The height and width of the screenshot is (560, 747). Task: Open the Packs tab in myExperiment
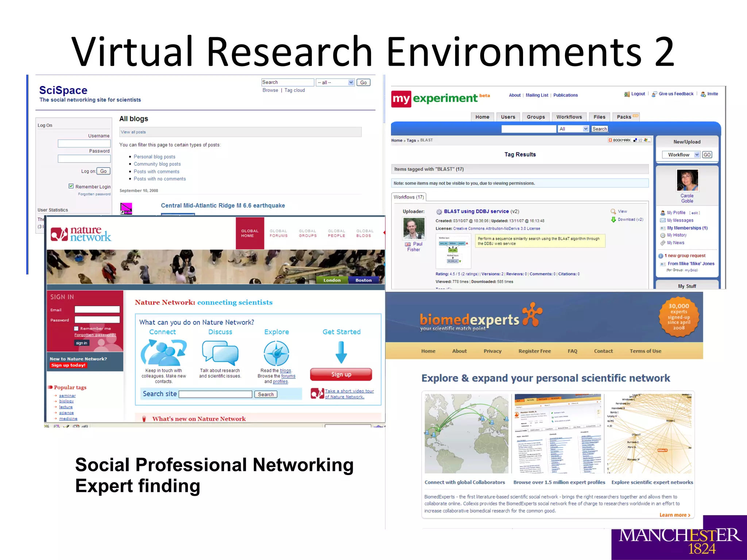point(626,117)
